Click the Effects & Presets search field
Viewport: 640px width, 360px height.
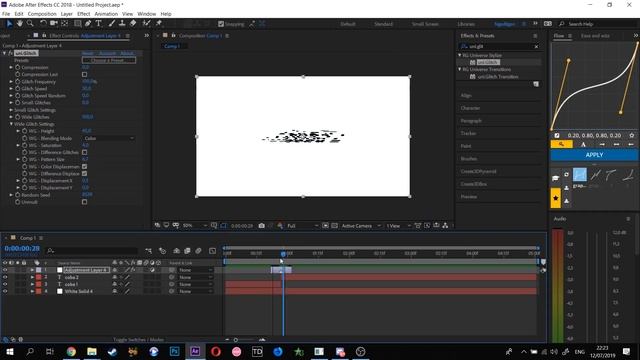(500, 47)
